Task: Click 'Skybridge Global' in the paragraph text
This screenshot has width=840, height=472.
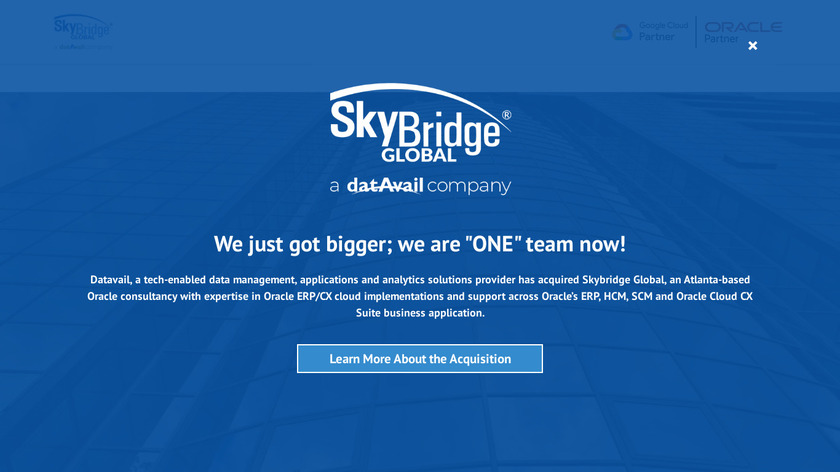Action: click(623, 280)
